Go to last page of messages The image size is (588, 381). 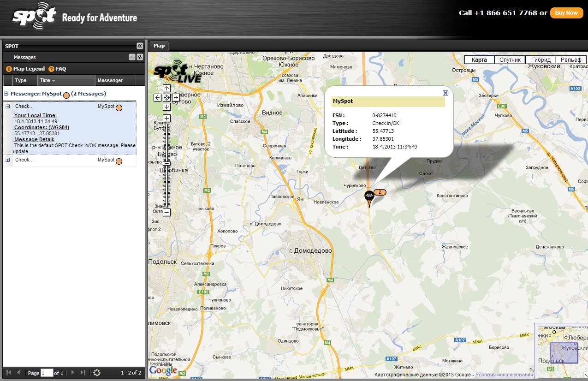point(83,373)
